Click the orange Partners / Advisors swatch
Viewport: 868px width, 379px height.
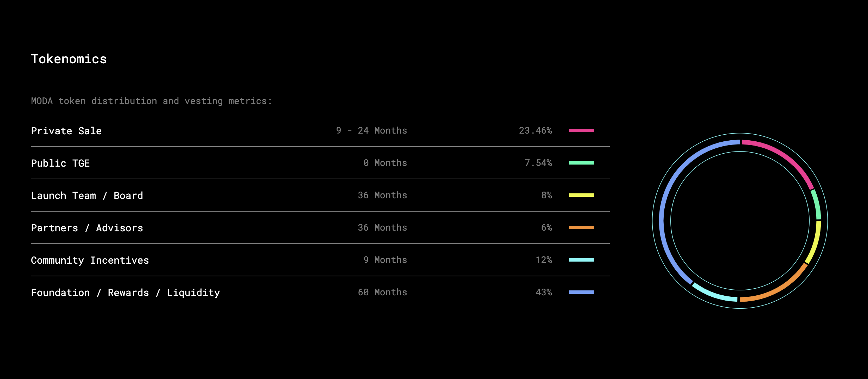(x=581, y=227)
